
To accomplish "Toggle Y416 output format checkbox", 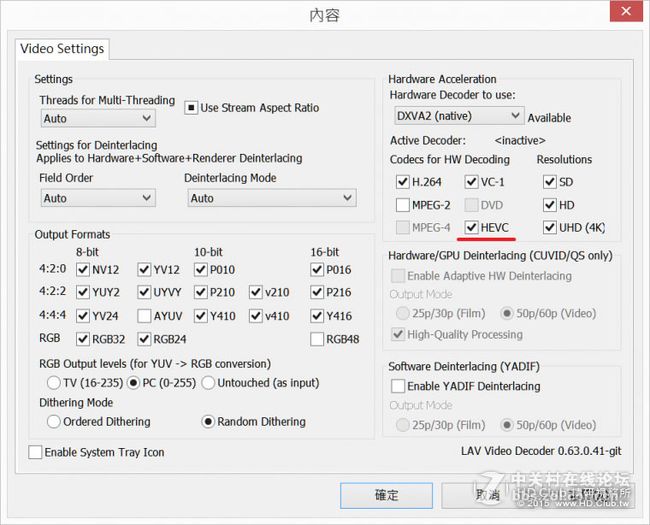I will coord(317,316).
